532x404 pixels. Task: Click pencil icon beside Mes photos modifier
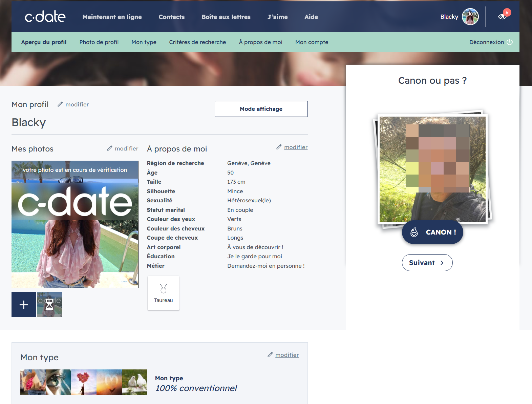click(x=109, y=148)
